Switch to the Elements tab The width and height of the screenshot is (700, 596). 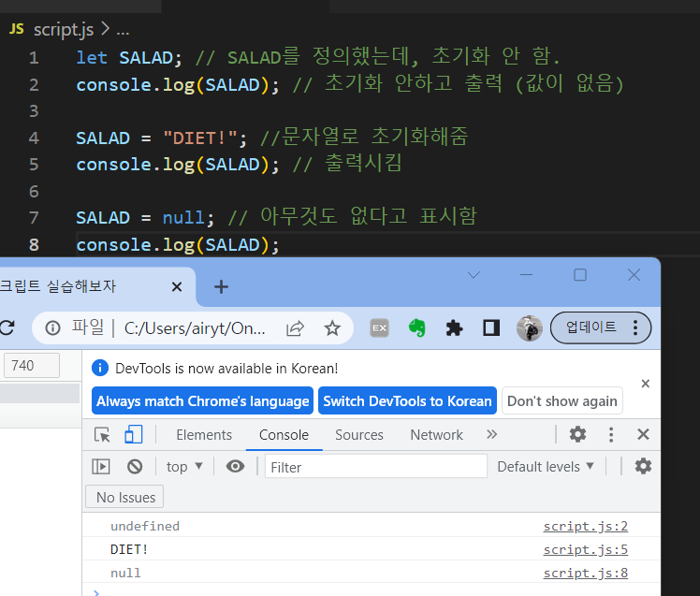coord(204,435)
